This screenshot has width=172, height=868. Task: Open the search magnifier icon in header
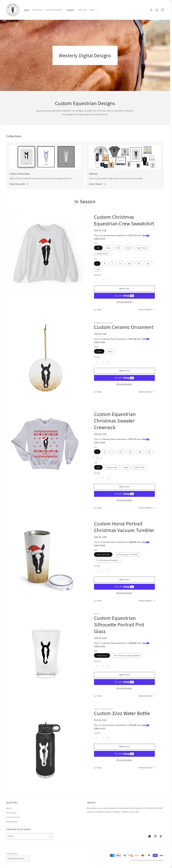point(151,10)
